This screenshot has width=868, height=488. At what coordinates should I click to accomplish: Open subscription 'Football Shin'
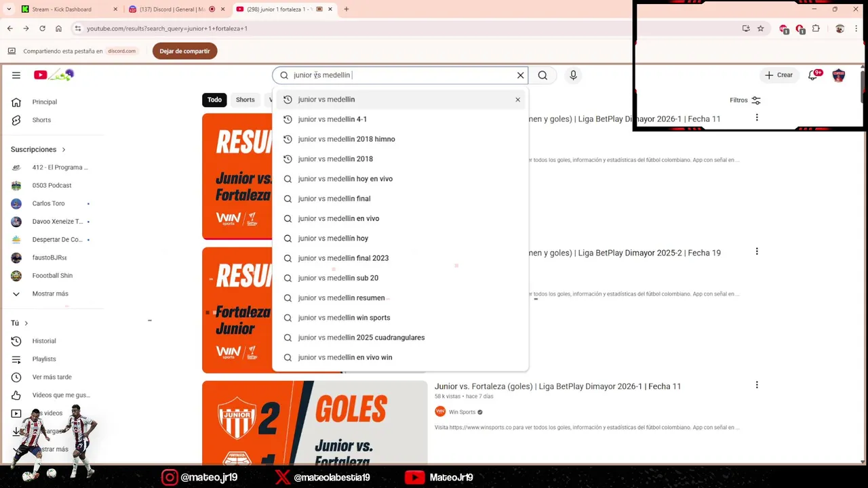pyautogui.click(x=51, y=276)
